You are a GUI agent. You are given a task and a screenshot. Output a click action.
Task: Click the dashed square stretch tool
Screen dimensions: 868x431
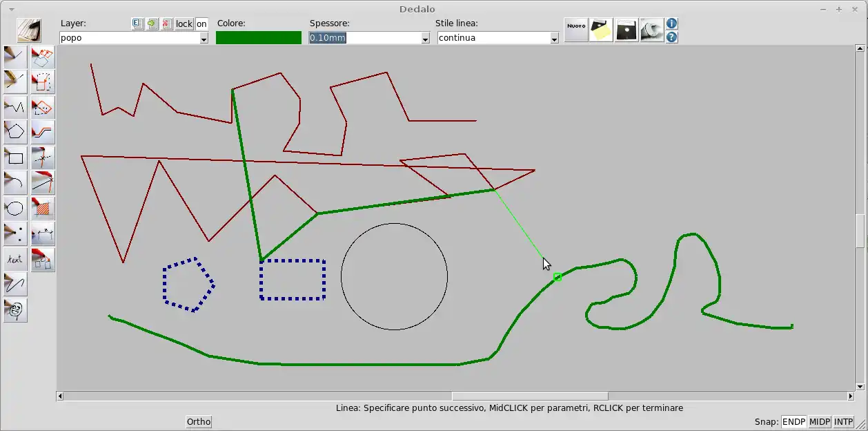[x=43, y=82]
